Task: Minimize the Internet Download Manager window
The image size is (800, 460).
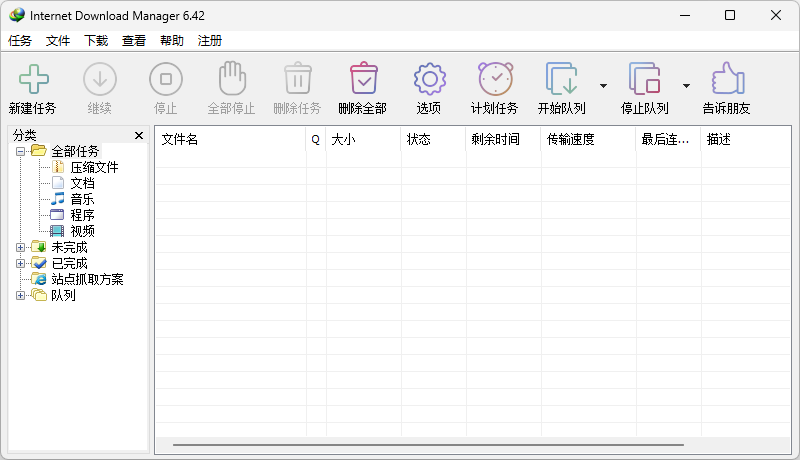Action: tap(685, 15)
